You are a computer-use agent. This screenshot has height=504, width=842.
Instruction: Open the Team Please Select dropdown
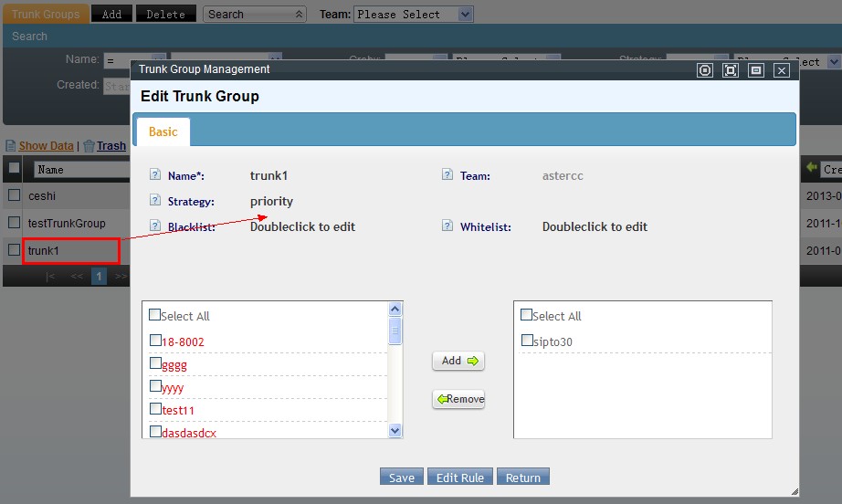(413, 15)
